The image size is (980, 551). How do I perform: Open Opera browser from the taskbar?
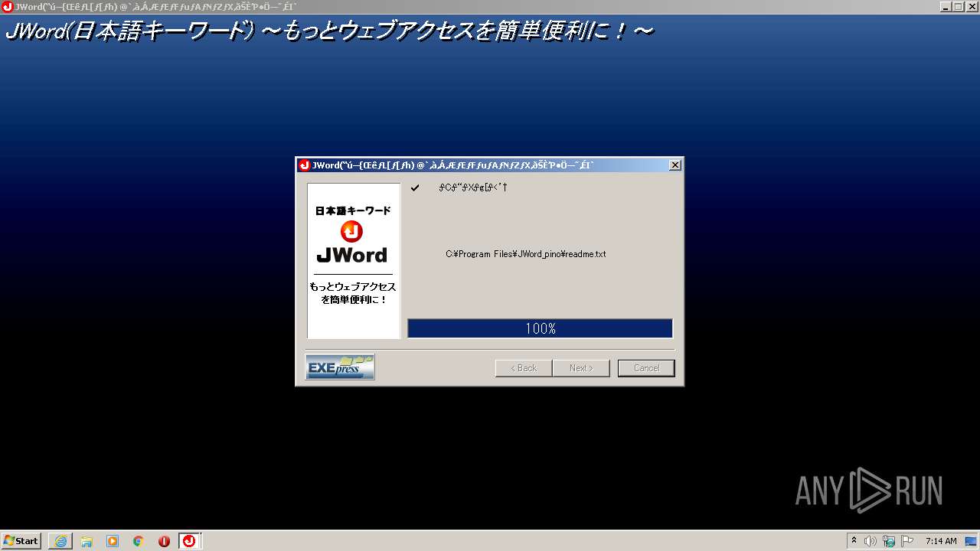pyautogui.click(x=164, y=541)
